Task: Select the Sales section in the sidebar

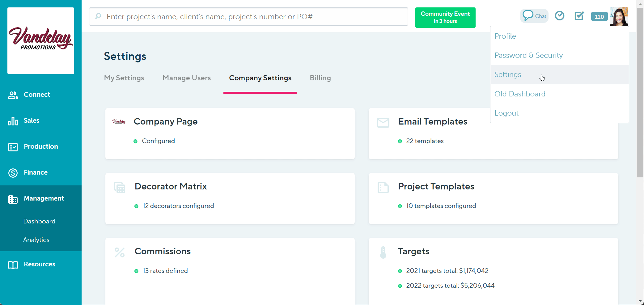Action: [32, 121]
